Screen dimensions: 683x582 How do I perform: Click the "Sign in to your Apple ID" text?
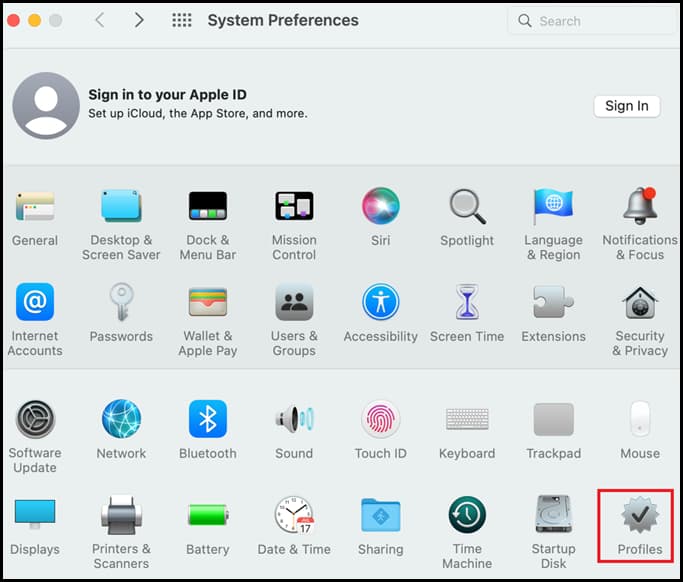pyautogui.click(x=167, y=95)
